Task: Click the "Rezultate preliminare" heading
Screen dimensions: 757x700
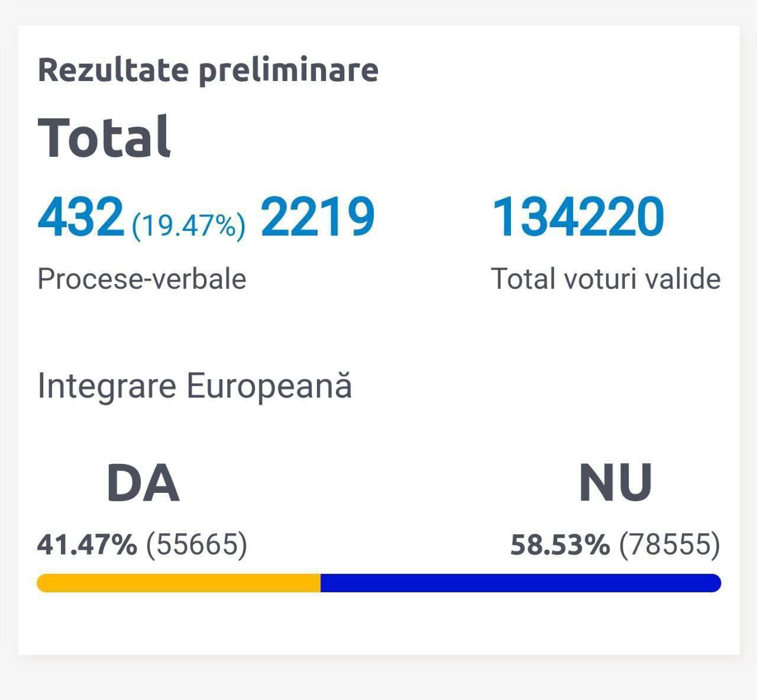Action: 208,70
